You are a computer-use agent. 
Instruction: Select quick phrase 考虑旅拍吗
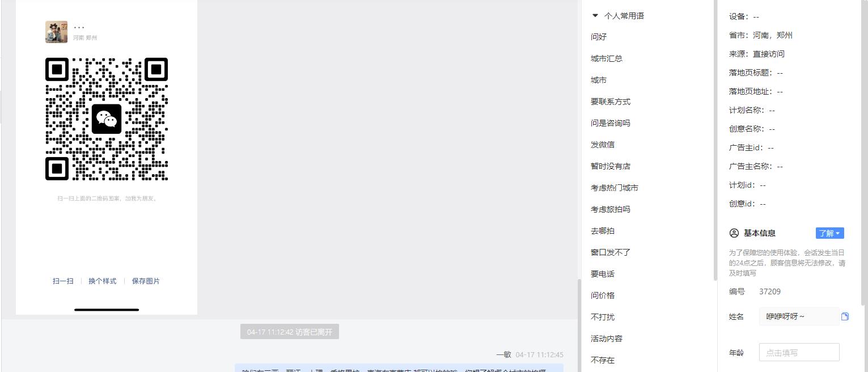pyautogui.click(x=611, y=209)
